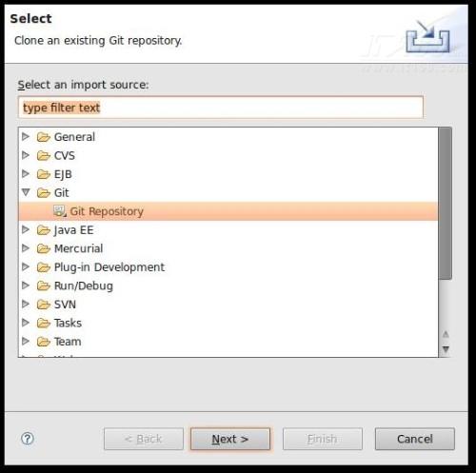Click the Plug-in Development folder icon
The height and width of the screenshot is (473, 476).
[x=44, y=267]
